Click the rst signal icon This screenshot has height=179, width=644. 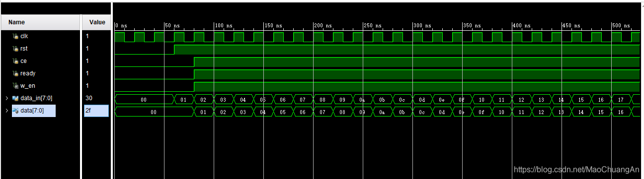point(15,49)
